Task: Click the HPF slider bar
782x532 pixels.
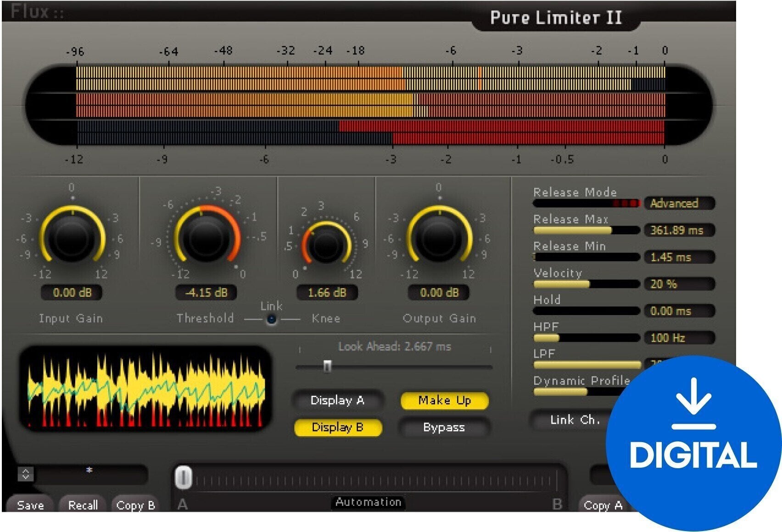Action: 586,338
